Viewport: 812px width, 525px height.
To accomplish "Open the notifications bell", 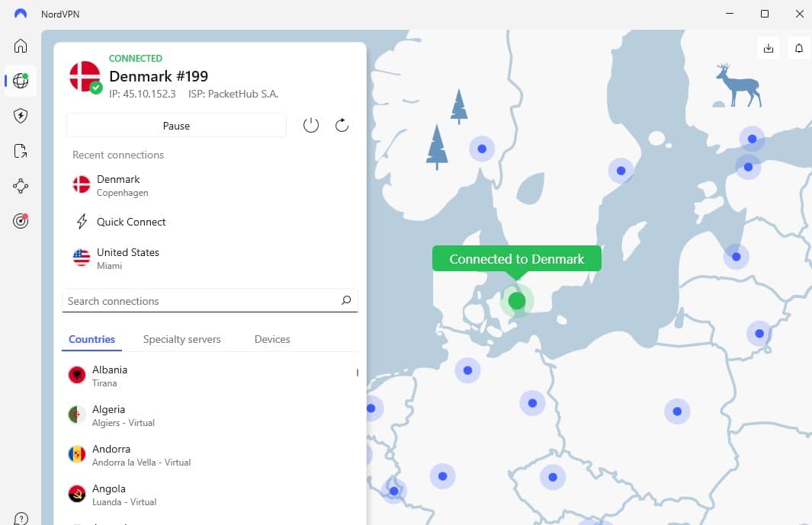I will coord(799,48).
